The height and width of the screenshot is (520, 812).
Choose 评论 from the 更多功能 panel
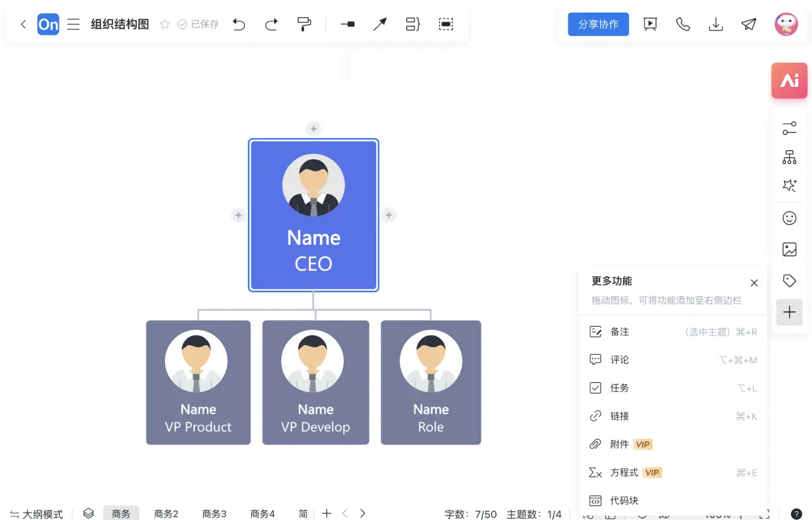pos(619,360)
